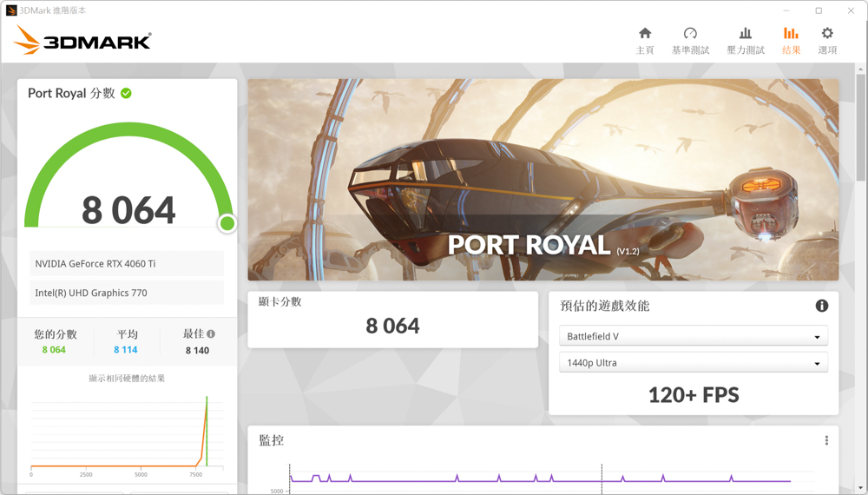
Task: Click the orange results chart icon
Action: tap(791, 33)
